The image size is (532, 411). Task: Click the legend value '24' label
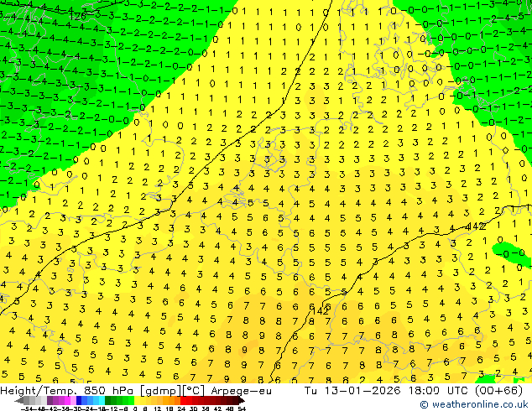point(181,408)
